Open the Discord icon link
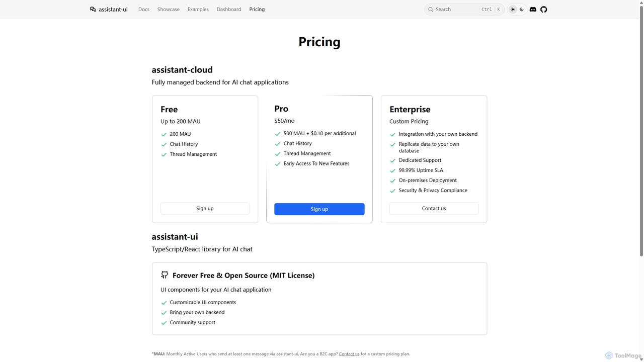 [x=533, y=10]
